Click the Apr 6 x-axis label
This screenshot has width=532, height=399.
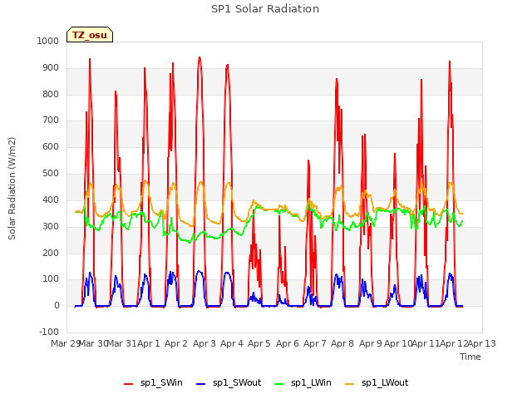point(288,343)
